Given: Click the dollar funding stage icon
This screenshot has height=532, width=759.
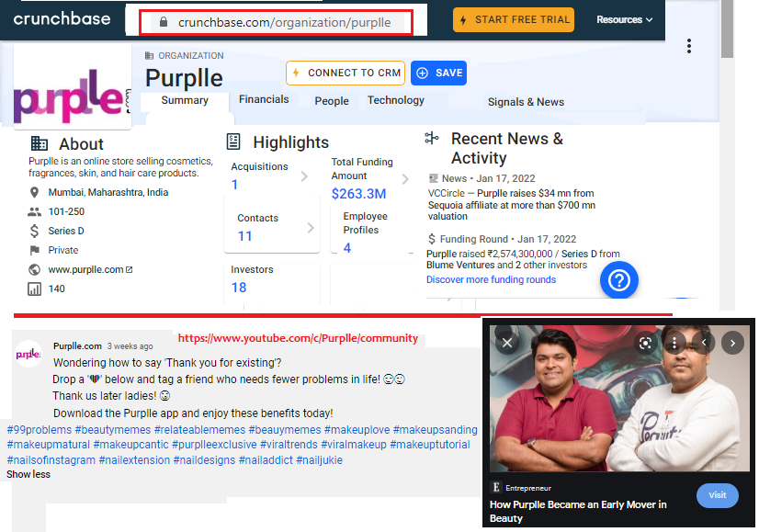Looking at the screenshot, I should 34,231.
